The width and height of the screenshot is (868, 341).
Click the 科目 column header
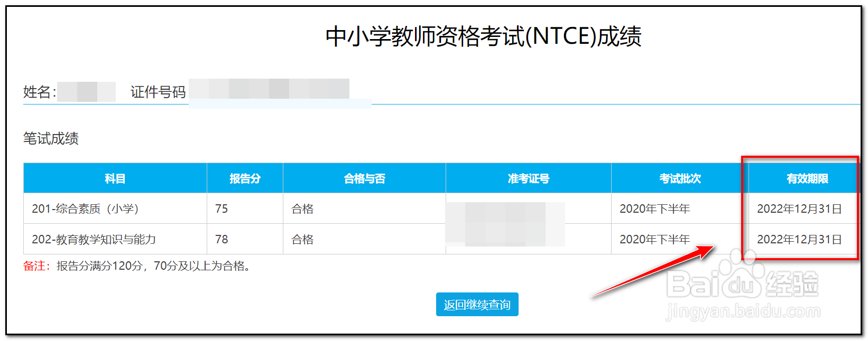115,178
